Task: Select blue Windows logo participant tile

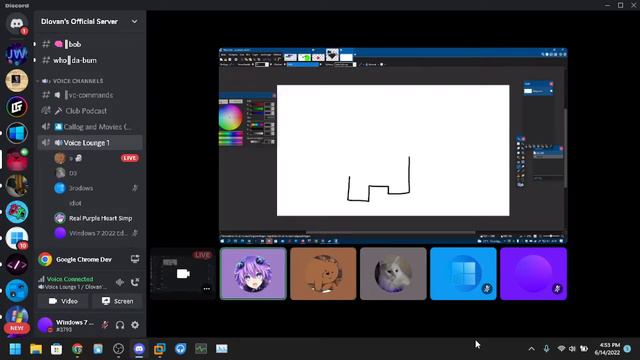Action: [x=463, y=273]
